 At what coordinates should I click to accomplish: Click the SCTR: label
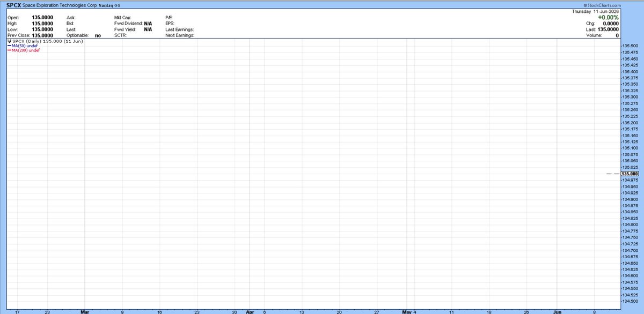click(x=120, y=35)
